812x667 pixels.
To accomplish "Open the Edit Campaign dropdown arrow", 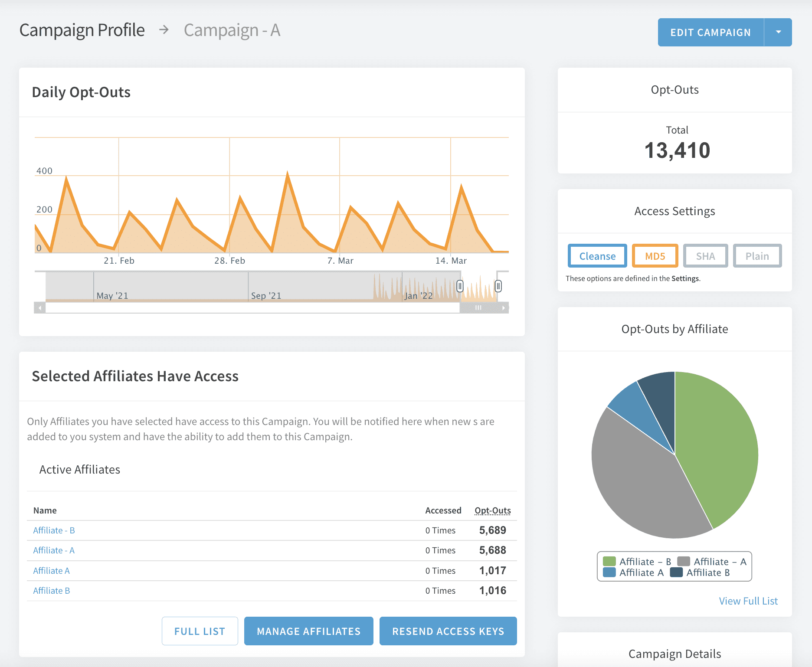I will point(778,32).
